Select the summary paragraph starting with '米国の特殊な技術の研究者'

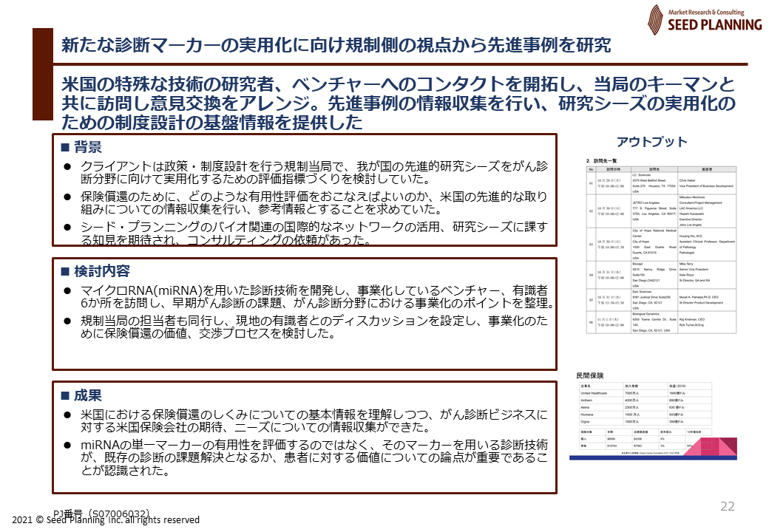coord(399,103)
